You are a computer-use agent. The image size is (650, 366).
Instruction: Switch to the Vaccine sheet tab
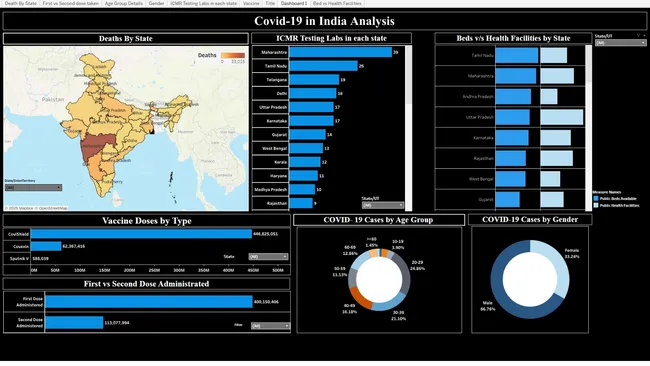[x=251, y=3]
